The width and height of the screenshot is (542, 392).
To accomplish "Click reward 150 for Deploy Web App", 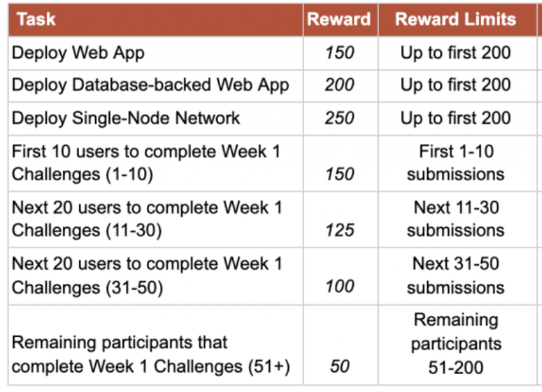I will click(x=340, y=53).
